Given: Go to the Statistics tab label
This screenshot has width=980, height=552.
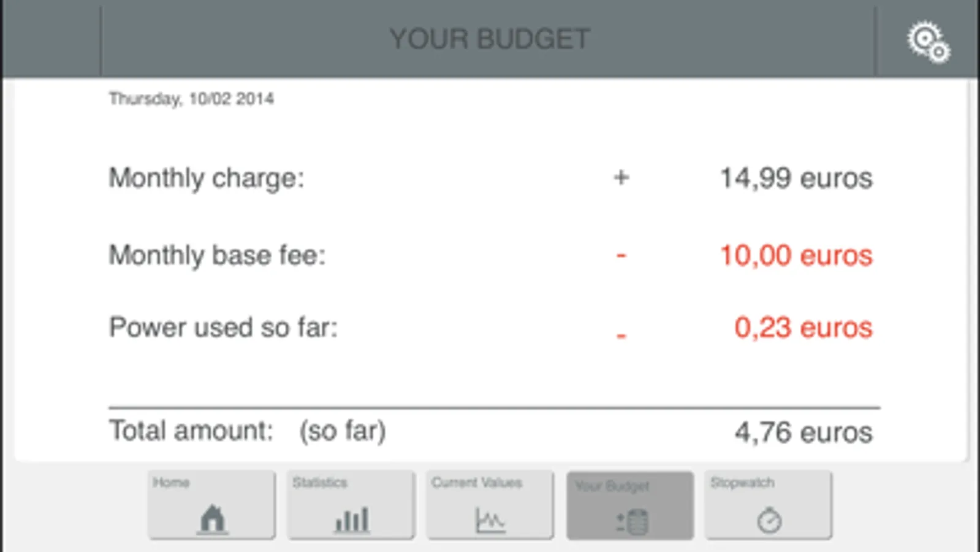Looking at the screenshot, I should [x=319, y=483].
